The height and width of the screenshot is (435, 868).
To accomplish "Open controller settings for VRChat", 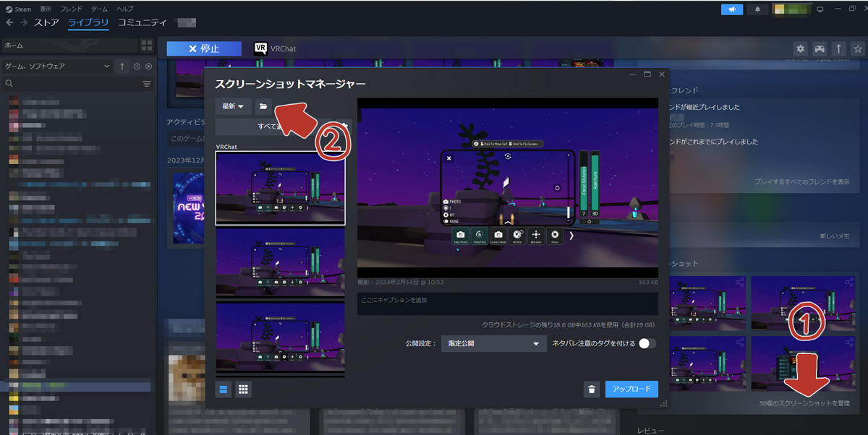I will click(x=820, y=48).
